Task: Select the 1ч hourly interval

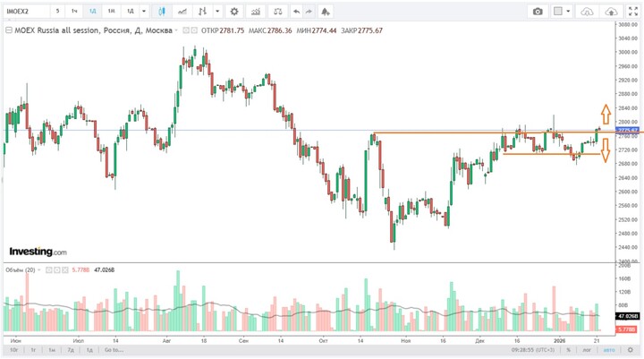Action: pos(75,12)
